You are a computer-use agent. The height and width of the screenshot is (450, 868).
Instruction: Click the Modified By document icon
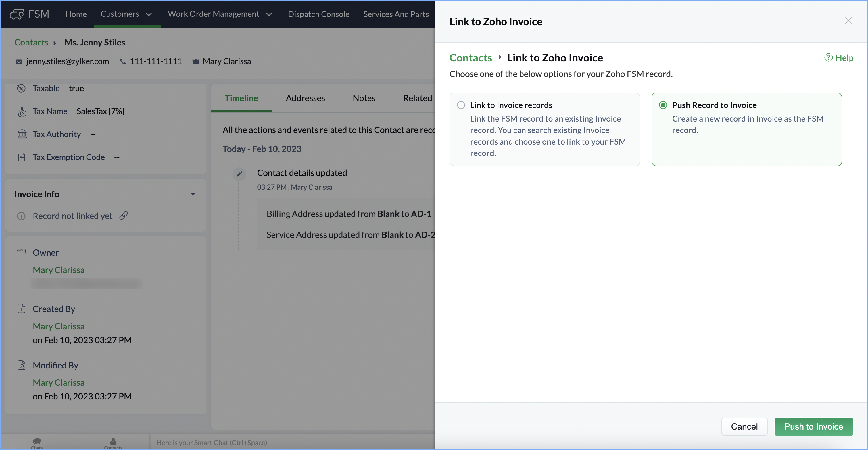tap(22, 365)
